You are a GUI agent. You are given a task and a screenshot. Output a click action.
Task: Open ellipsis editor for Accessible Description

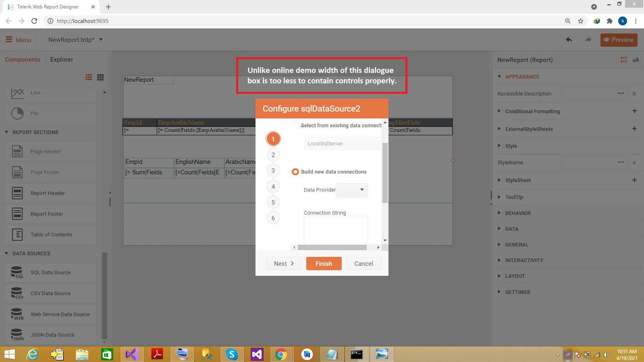[621, 93]
